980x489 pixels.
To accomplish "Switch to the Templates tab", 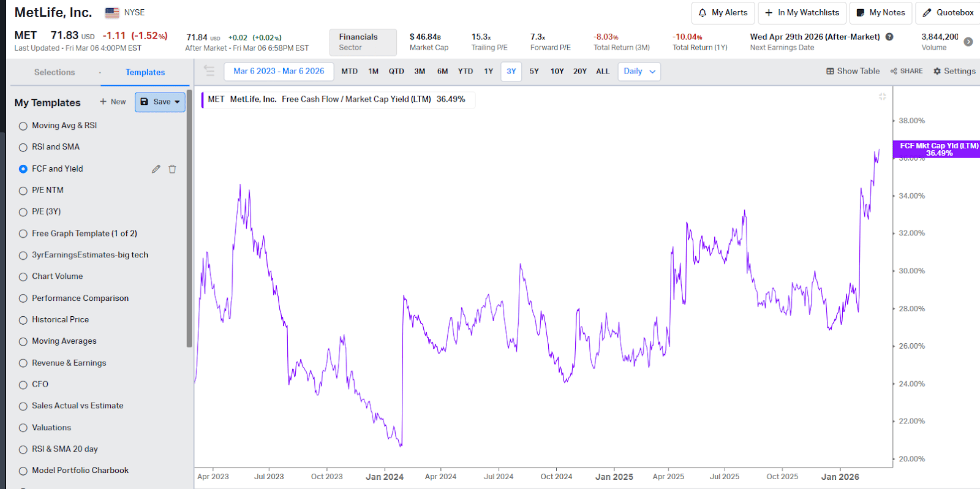I will 145,72.
